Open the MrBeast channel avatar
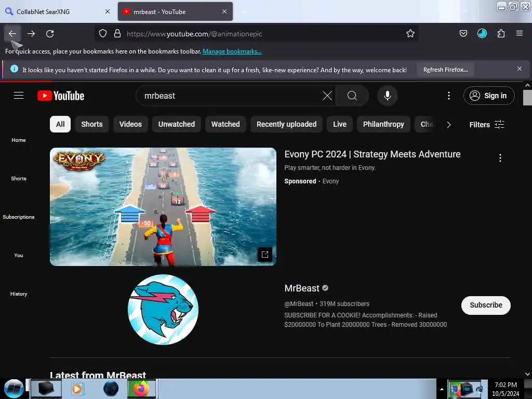Screen dimensions: 532x399 163,310
